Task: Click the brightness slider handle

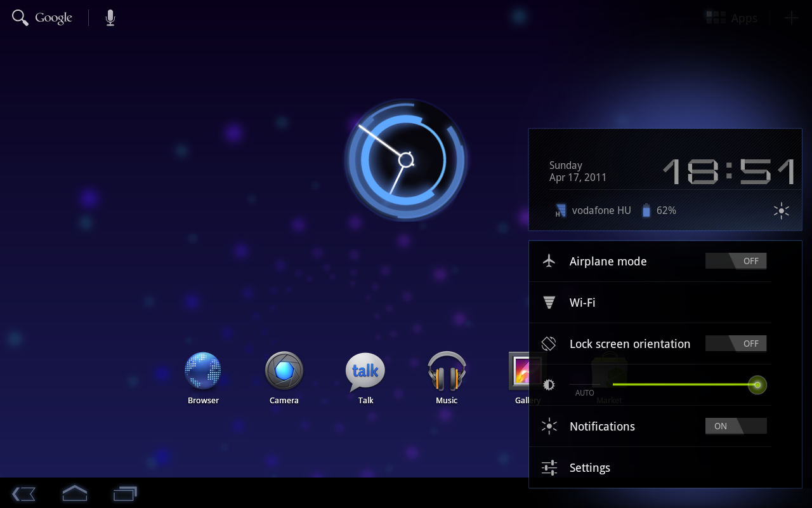Action: [757, 385]
